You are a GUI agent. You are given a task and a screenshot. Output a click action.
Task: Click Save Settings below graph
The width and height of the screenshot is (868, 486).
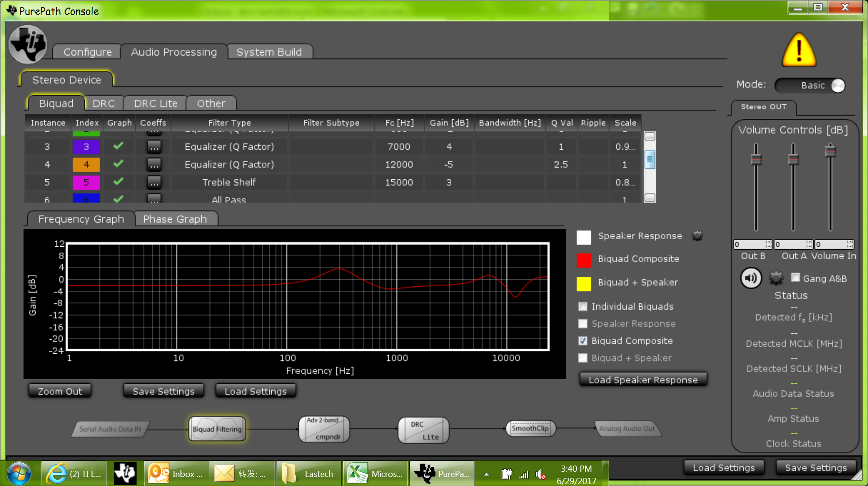164,391
